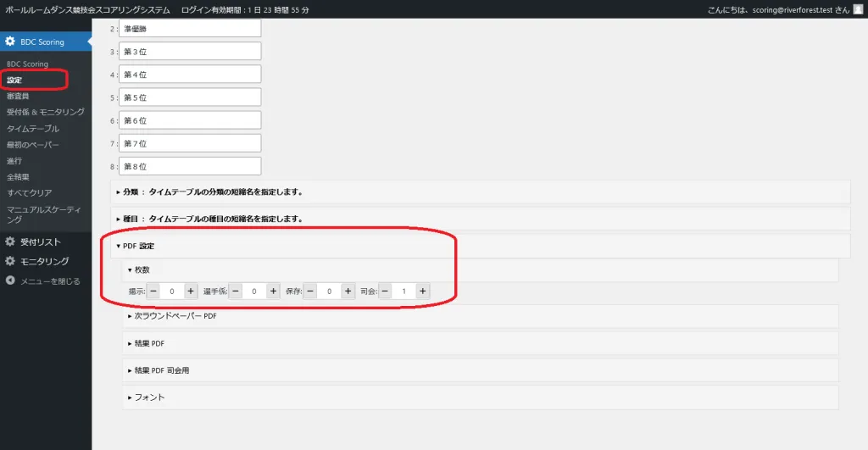This screenshot has width=868, height=450.
Task: Open the user avatar in top bar
Action: click(x=857, y=9)
